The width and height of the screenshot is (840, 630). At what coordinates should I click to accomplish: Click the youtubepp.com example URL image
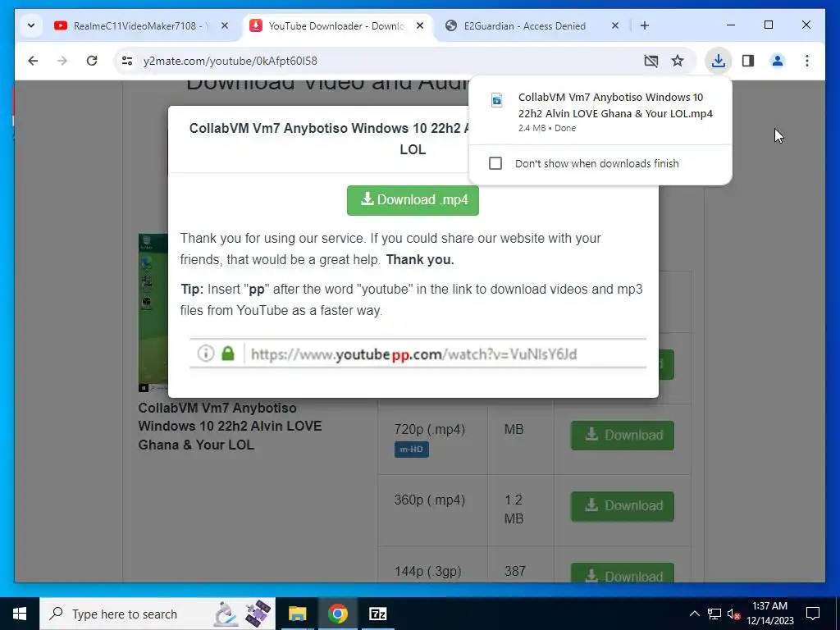pos(418,354)
